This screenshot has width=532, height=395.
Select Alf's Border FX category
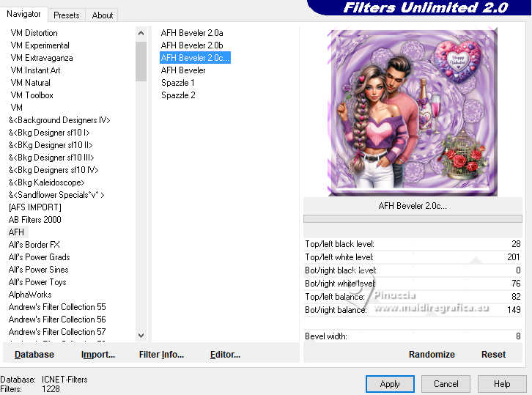(x=34, y=245)
